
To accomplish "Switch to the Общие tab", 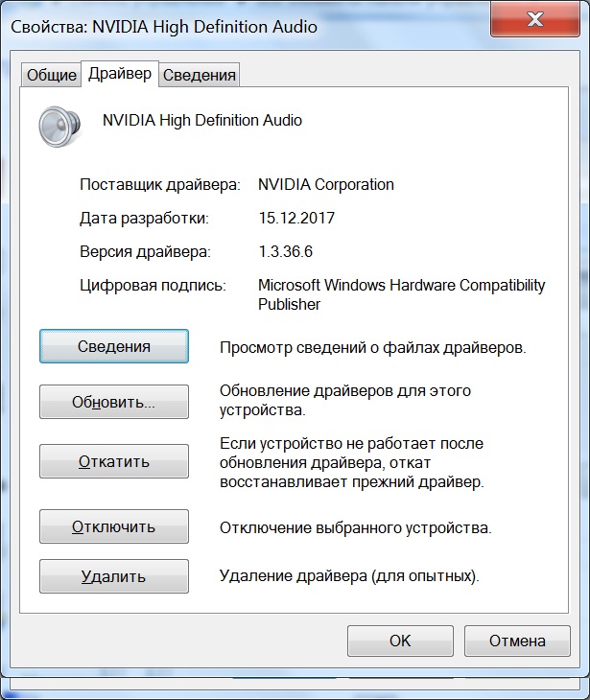I will pos(51,76).
